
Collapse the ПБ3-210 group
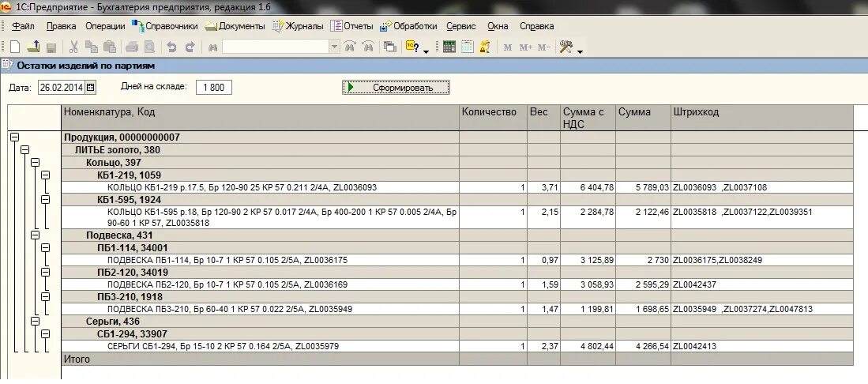click(x=45, y=297)
